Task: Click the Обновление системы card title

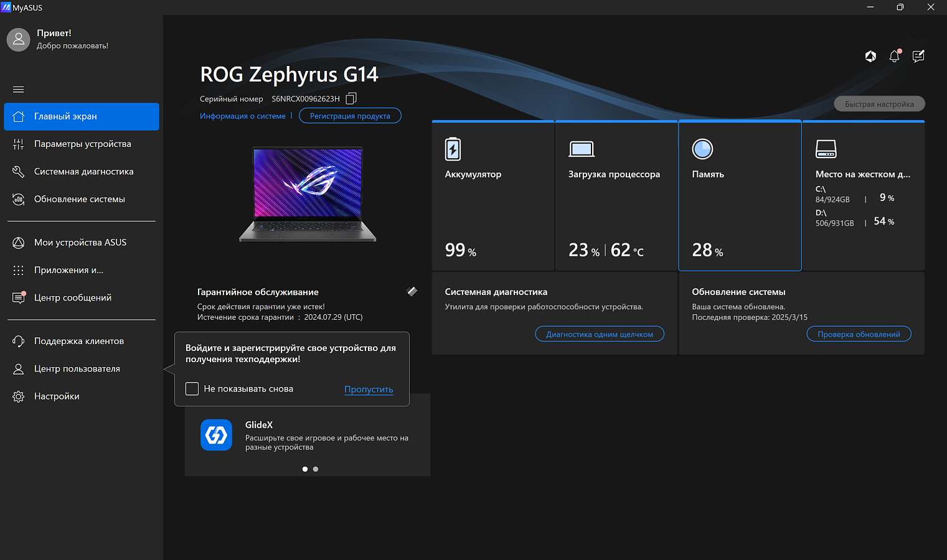Action: pyautogui.click(x=738, y=292)
